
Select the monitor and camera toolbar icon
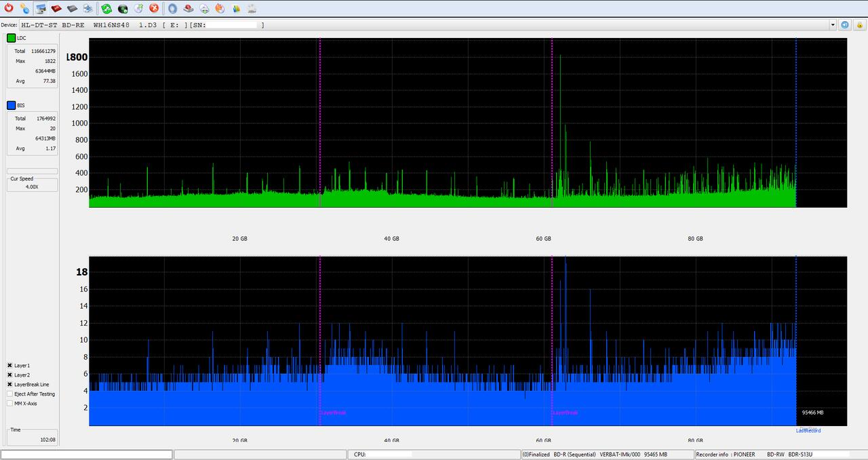(x=41, y=8)
